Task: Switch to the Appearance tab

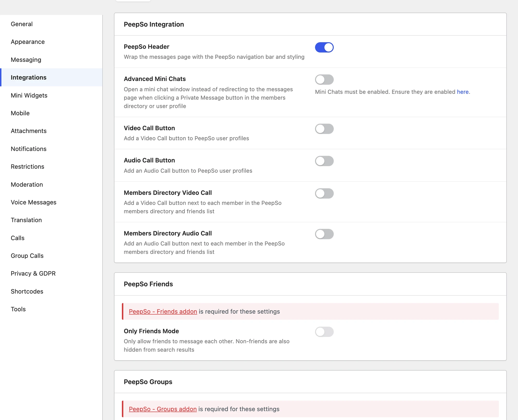Action: tap(51, 42)
